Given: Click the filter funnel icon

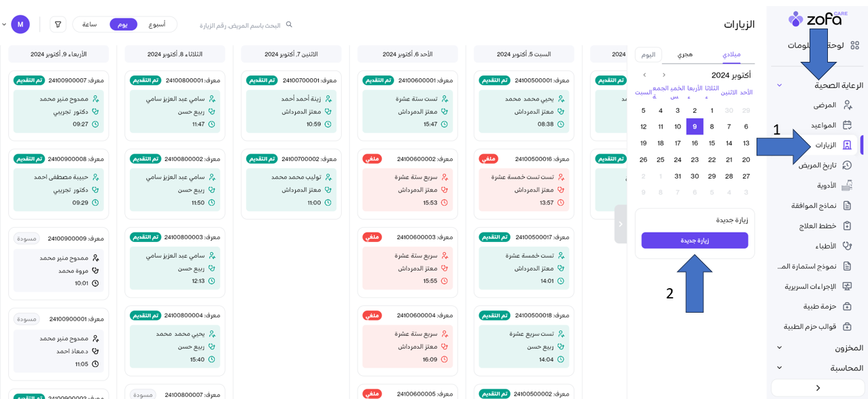Looking at the screenshot, I should pyautogui.click(x=58, y=24).
